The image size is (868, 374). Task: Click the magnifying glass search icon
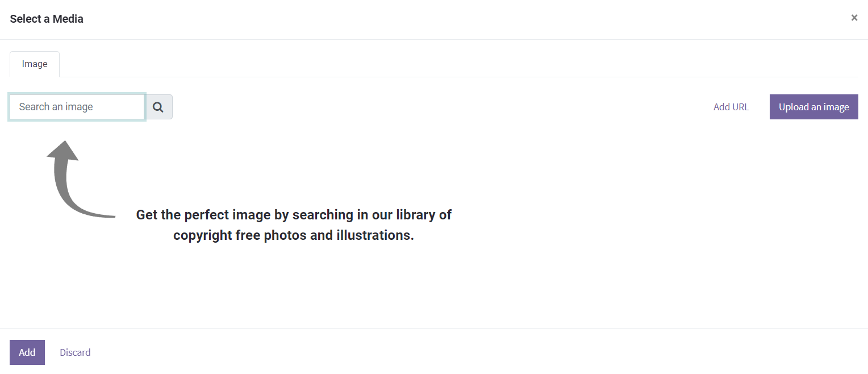click(158, 107)
